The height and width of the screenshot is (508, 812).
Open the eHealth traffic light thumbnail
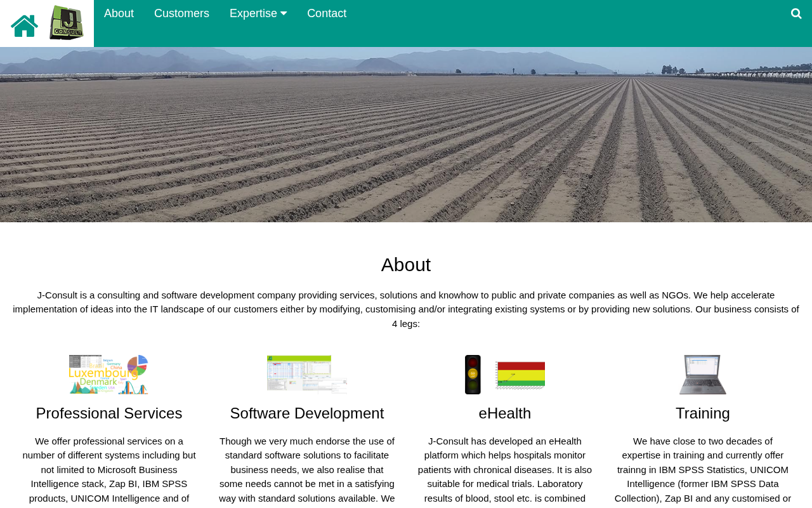[505, 375]
